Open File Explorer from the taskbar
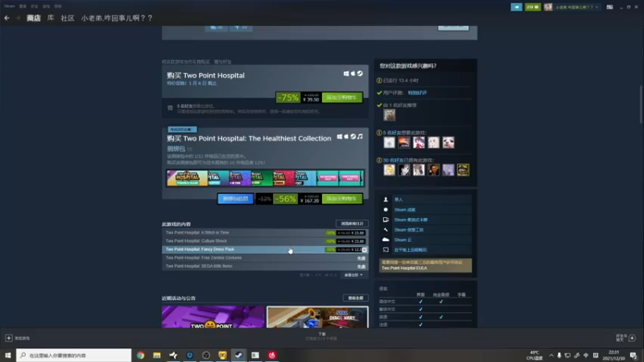 pyautogui.click(x=157, y=355)
